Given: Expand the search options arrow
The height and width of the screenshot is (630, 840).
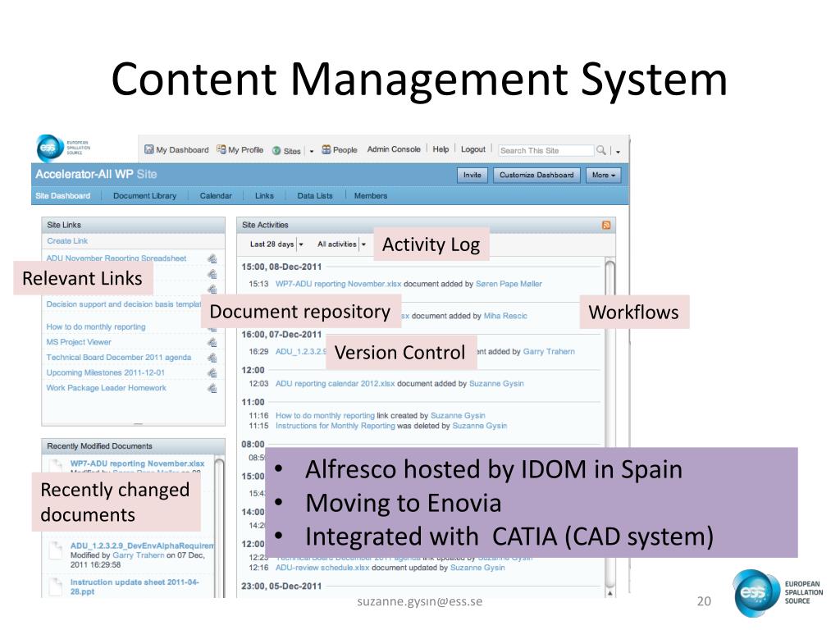Looking at the screenshot, I should click(x=618, y=152).
